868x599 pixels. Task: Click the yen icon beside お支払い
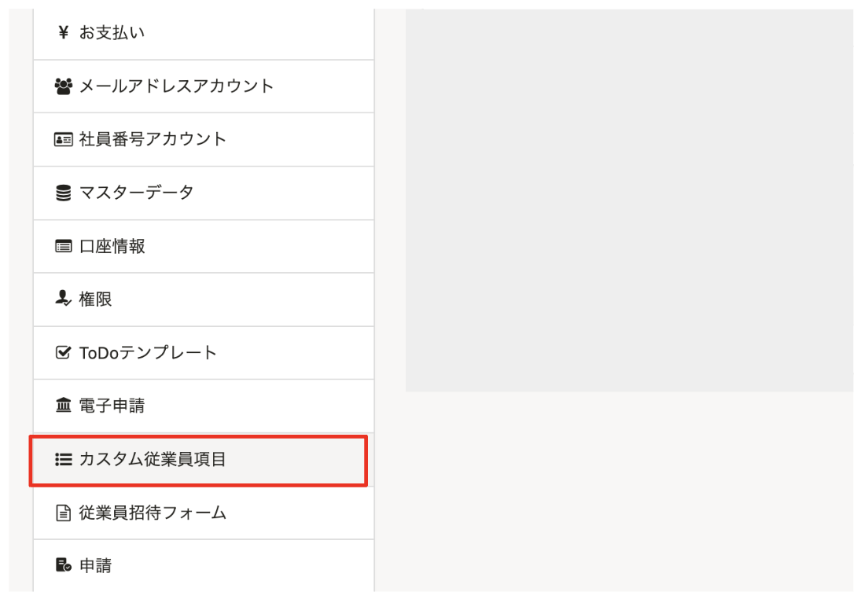(64, 33)
